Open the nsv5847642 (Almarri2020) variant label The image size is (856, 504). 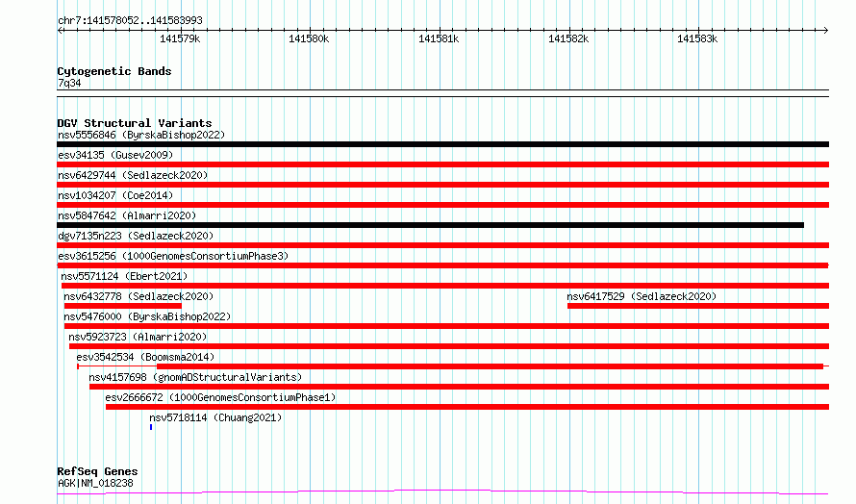click(x=127, y=215)
